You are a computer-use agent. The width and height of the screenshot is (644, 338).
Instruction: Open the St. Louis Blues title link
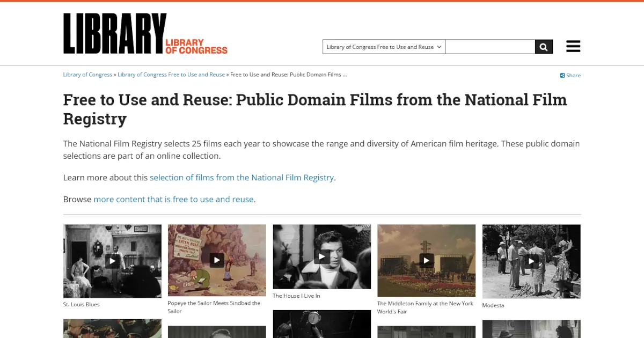point(81,304)
